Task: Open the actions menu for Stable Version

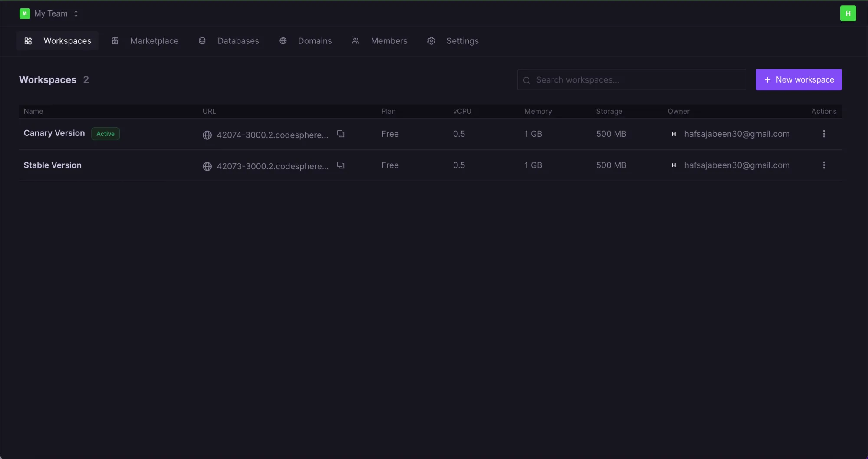Action: [824, 165]
